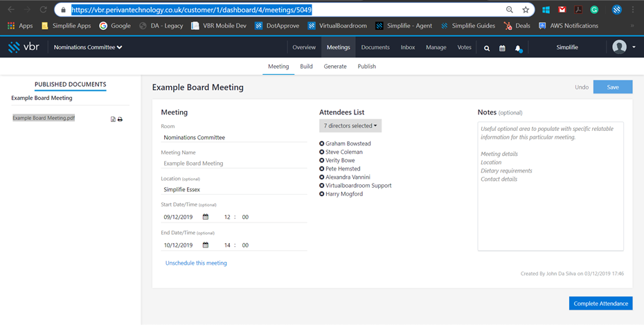This screenshot has width=644, height=325.
Task: Expand the 7 directors selected dropdown
Action: click(x=350, y=125)
